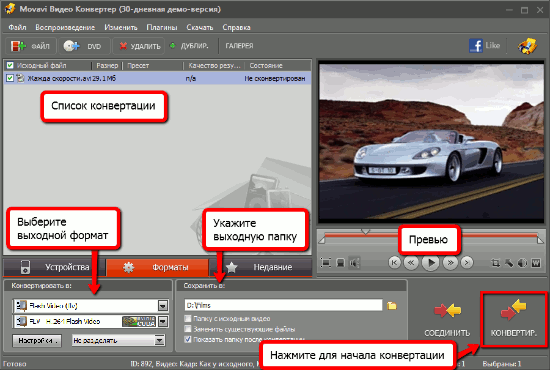
Task: Sort by the Размер column header
Action: pyautogui.click(x=107, y=66)
